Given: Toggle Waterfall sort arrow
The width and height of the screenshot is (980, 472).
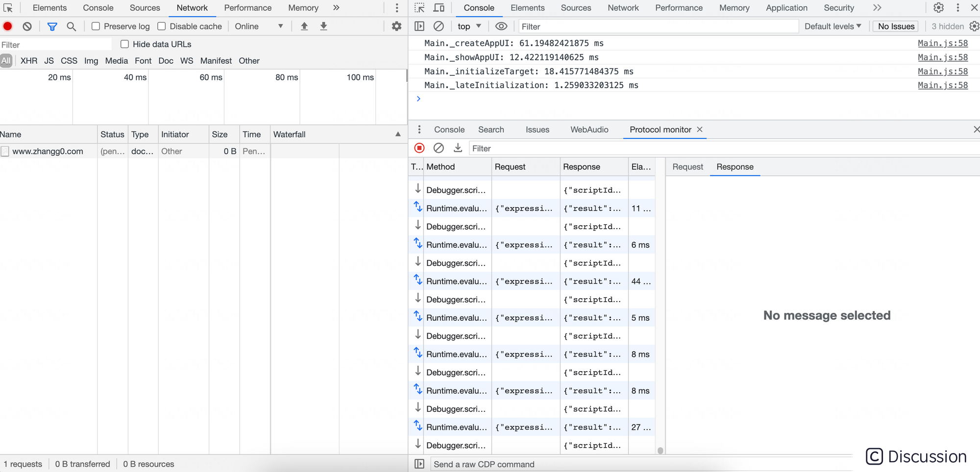Looking at the screenshot, I should 398,134.
